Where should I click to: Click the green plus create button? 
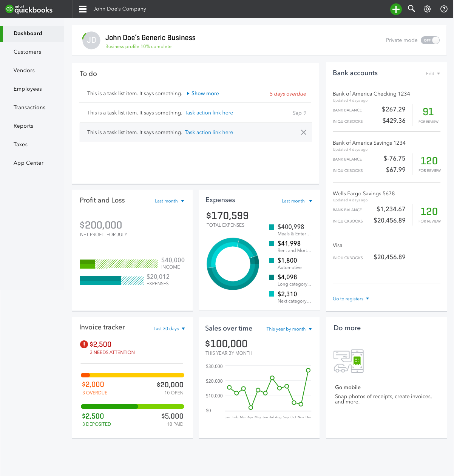coord(396,9)
